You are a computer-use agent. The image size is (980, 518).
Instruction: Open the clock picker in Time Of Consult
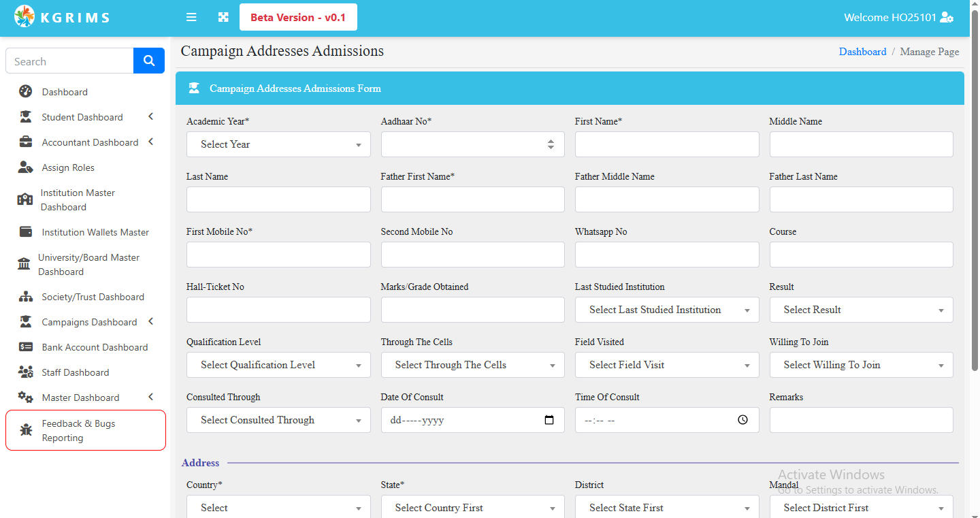coord(743,420)
